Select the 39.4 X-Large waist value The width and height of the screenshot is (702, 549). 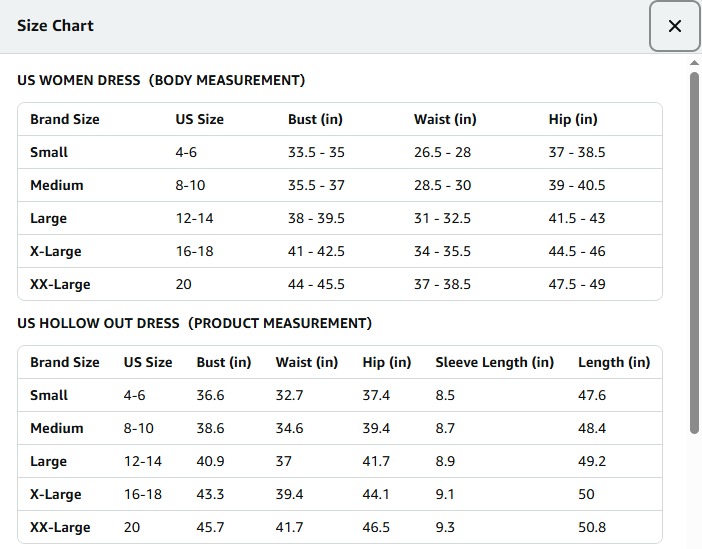coord(290,494)
